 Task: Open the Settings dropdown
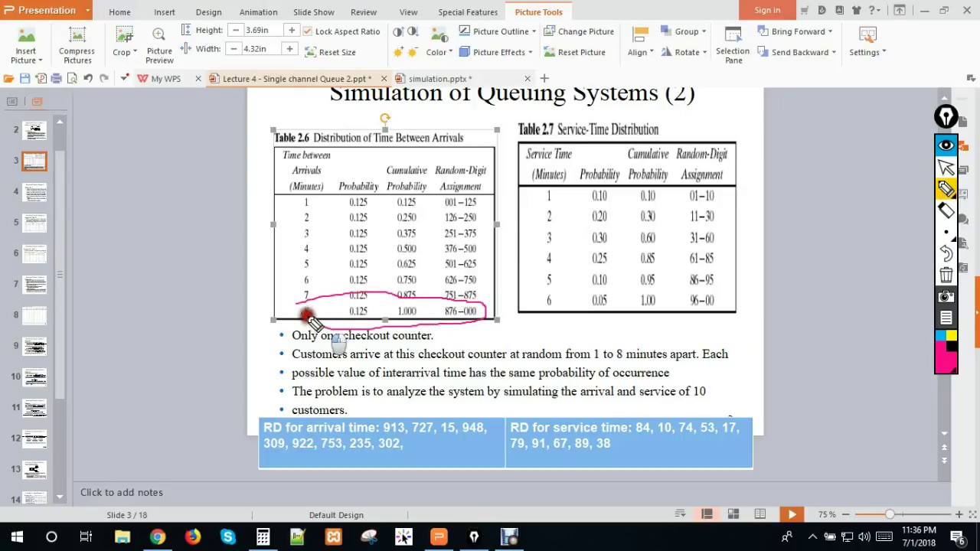pyautogui.click(x=867, y=52)
